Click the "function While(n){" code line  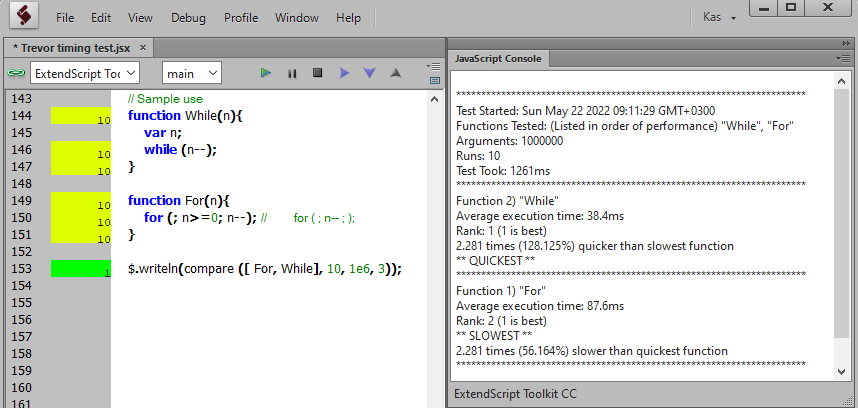click(185, 116)
